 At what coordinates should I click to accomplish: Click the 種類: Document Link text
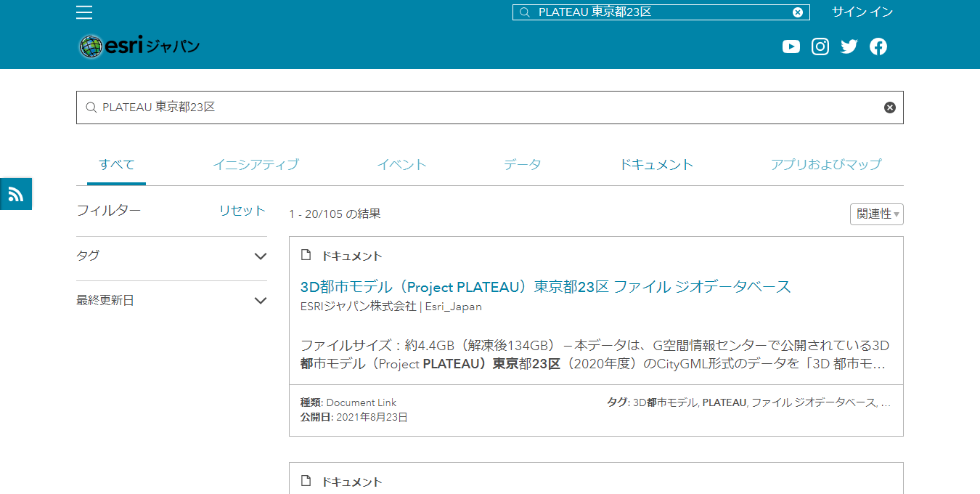coord(348,402)
